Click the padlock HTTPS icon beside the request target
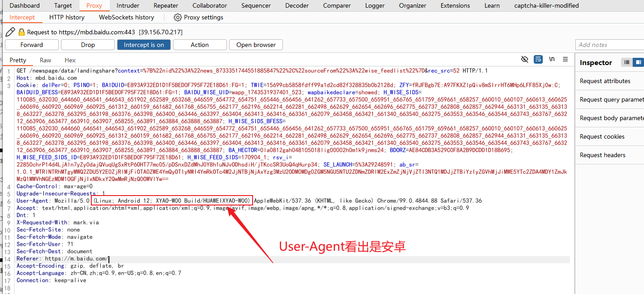The height and width of the screenshot is (294, 644). [x=21, y=32]
